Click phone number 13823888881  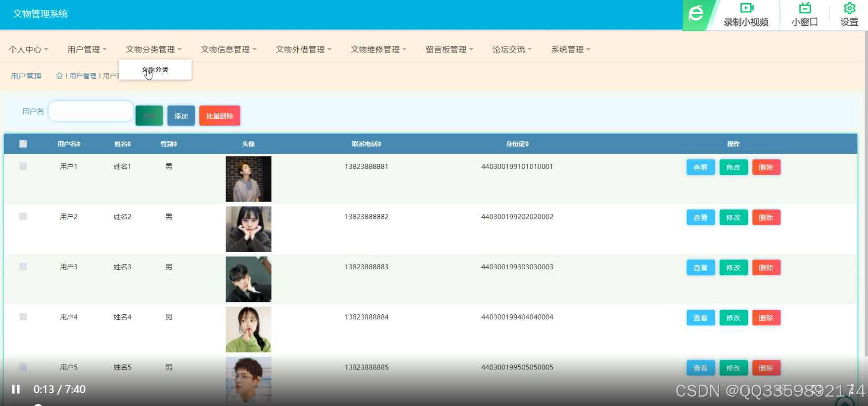366,166
